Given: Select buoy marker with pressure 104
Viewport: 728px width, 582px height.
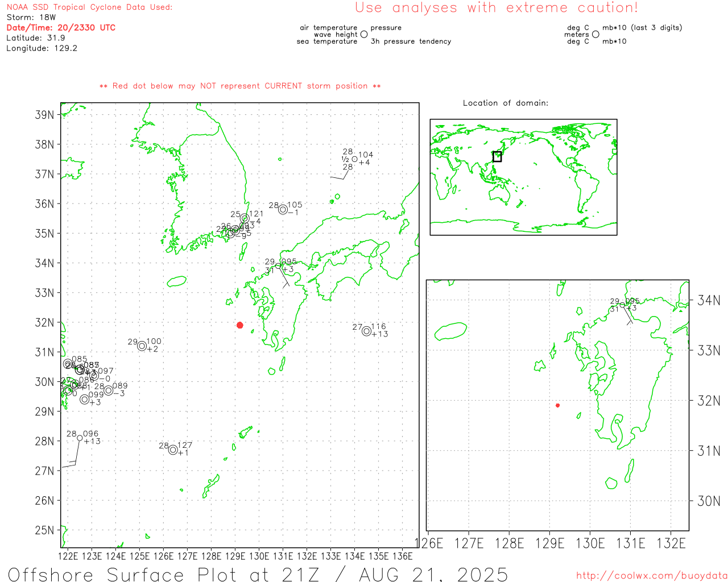Looking at the screenshot, I should (354, 159).
